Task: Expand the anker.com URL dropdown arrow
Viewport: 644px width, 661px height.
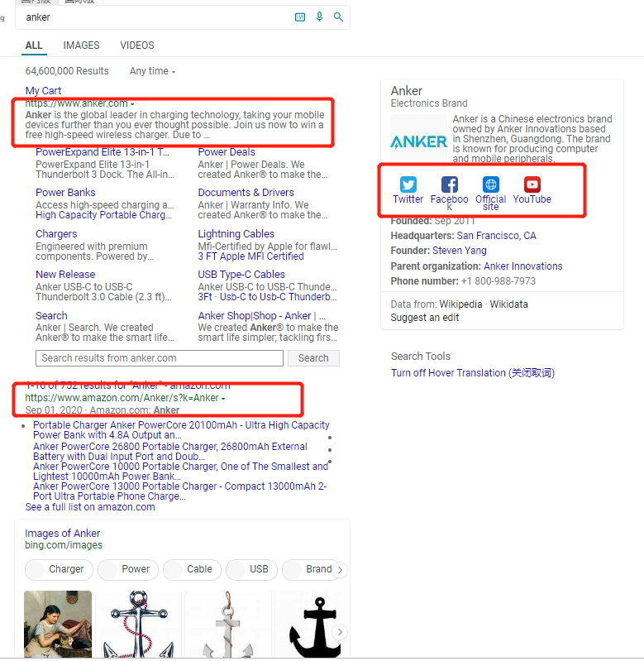Action: (x=132, y=104)
